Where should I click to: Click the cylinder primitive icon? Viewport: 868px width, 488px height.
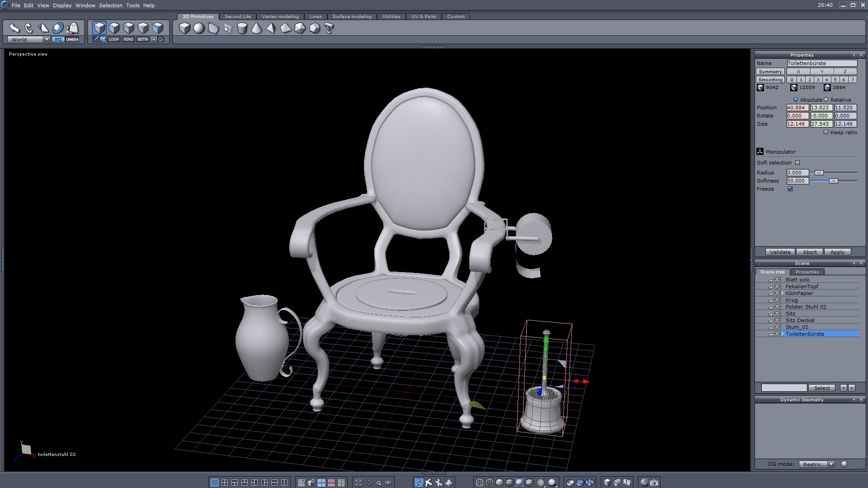pos(242,28)
